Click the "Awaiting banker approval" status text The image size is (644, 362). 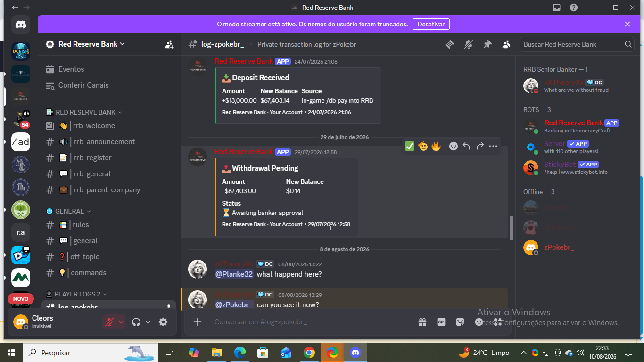pos(267,213)
